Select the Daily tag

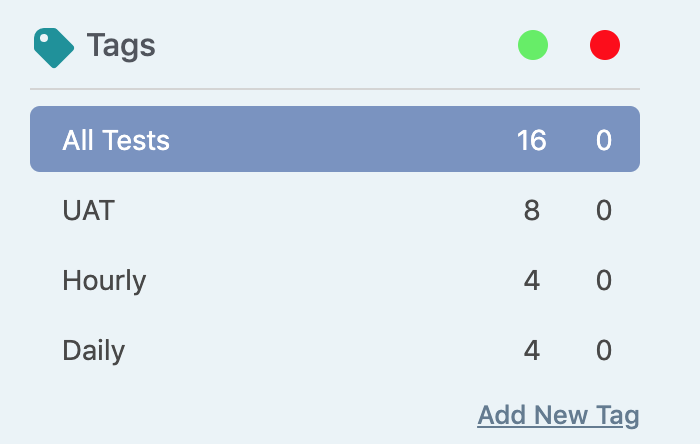335,350
